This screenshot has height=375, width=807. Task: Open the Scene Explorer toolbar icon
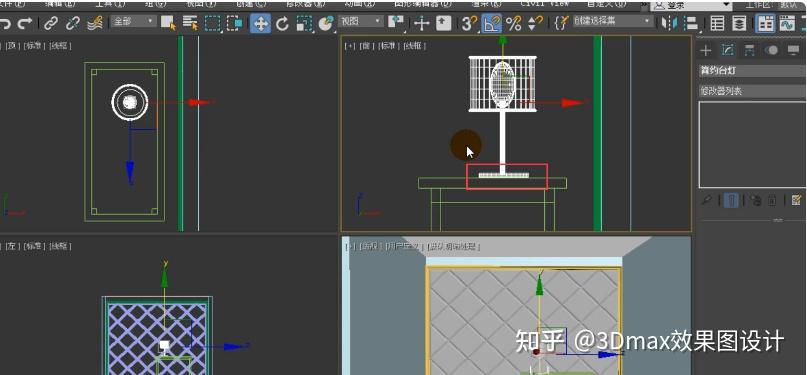[717, 23]
